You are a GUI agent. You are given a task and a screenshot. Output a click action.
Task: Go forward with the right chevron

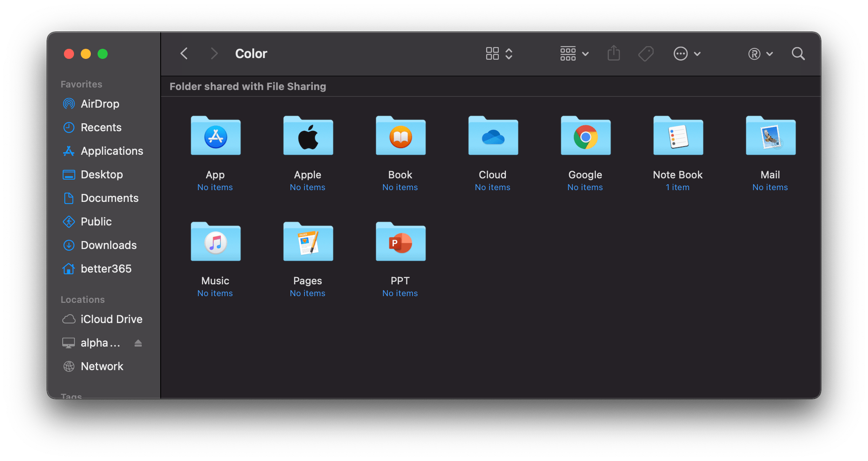[214, 53]
